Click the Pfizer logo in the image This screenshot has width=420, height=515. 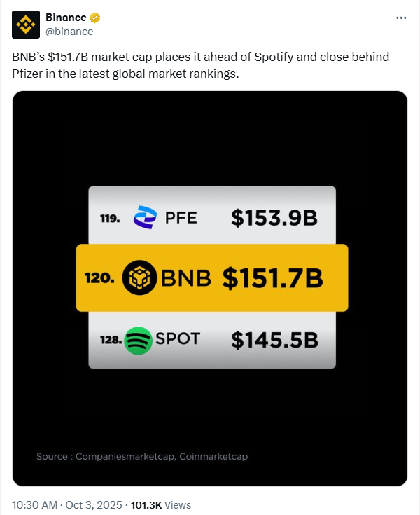145,219
